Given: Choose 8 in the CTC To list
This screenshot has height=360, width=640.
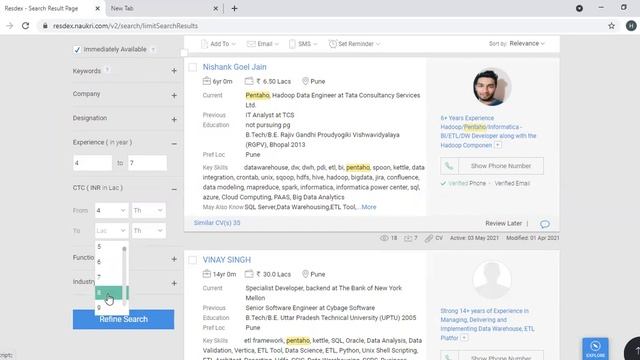Looking at the screenshot, I should pos(109,292).
